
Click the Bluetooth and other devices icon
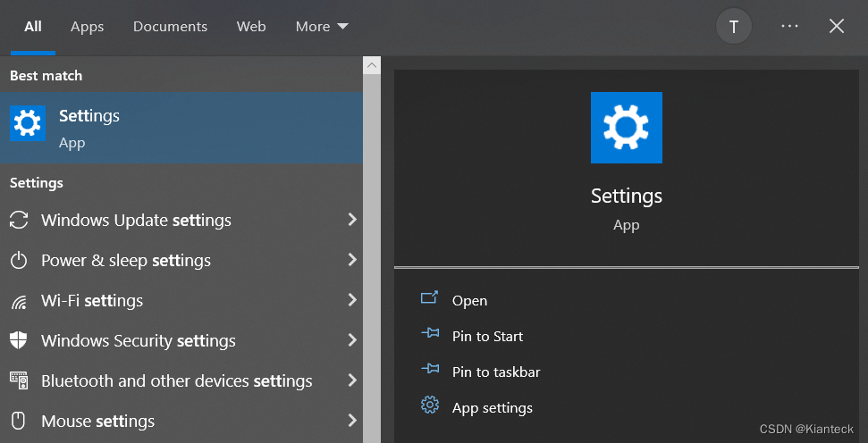(x=19, y=380)
